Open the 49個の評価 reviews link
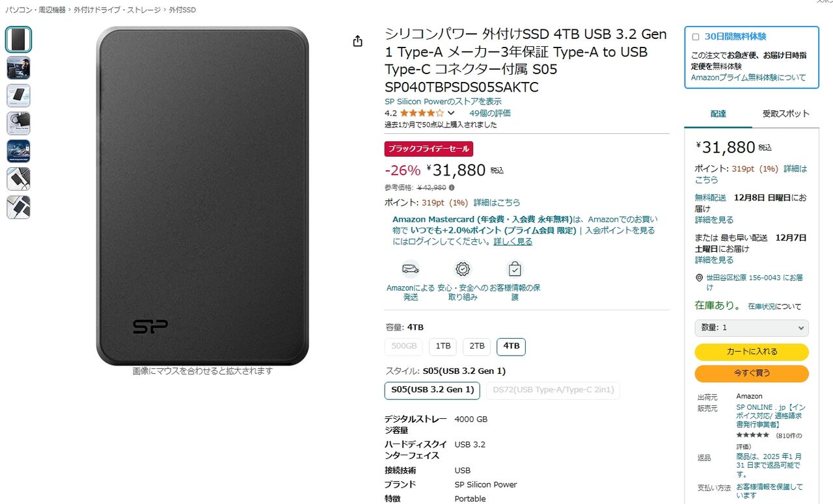833x504 pixels. coord(490,113)
